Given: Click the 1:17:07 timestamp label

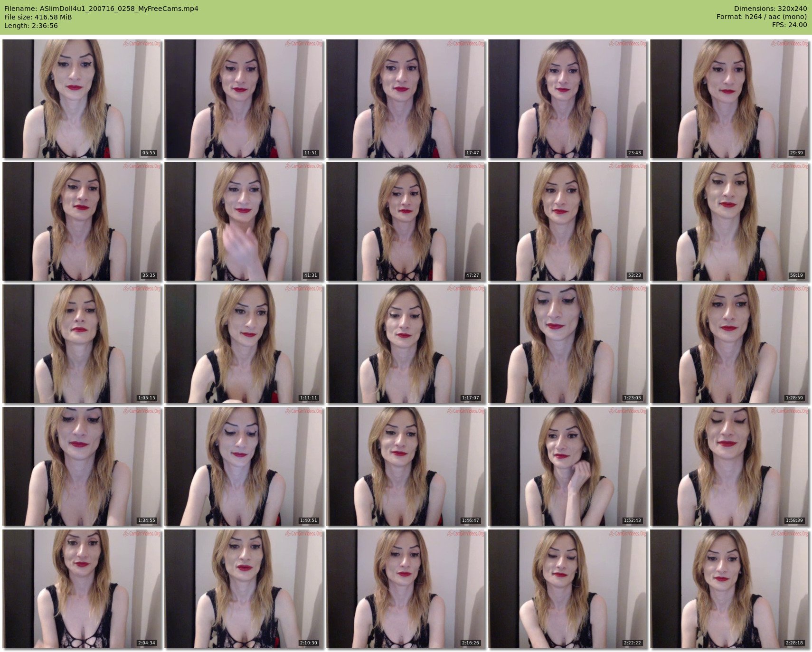Looking at the screenshot, I should [470, 398].
